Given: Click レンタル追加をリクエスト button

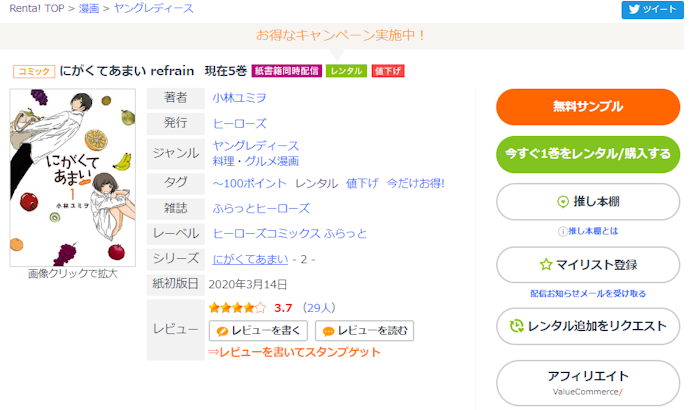Looking at the screenshot, I should [588, 326].
